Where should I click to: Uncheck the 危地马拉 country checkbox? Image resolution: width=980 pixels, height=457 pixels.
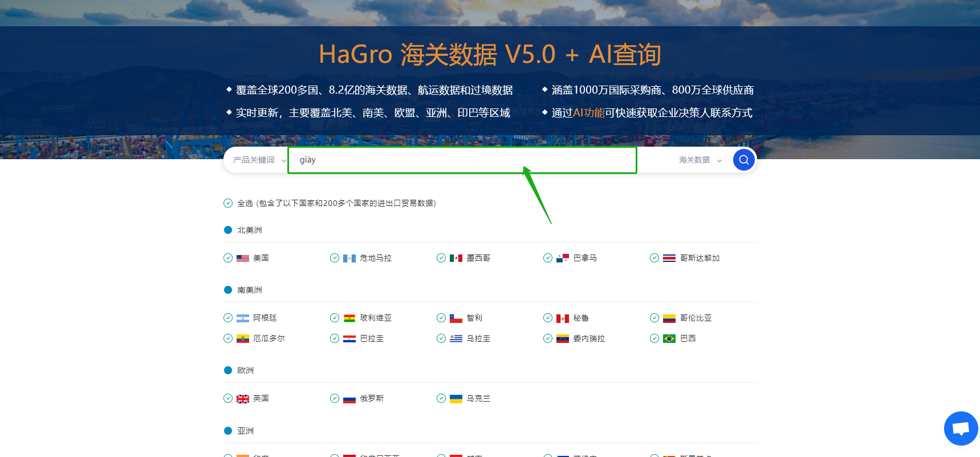(335, 258)
